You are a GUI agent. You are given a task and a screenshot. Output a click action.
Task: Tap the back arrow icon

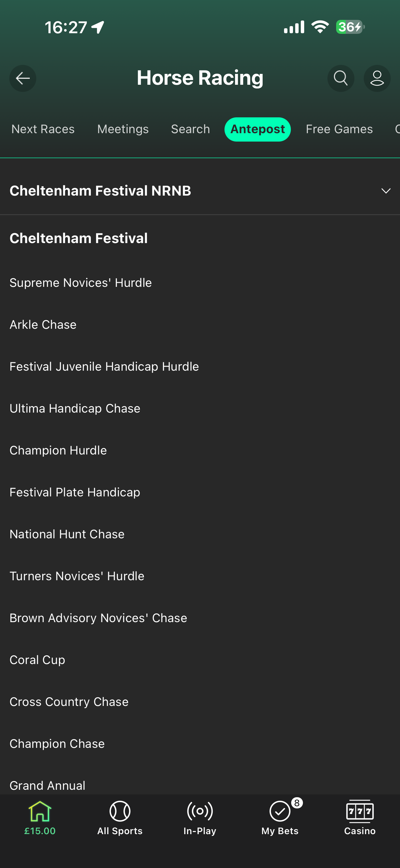tap(23, 79)
